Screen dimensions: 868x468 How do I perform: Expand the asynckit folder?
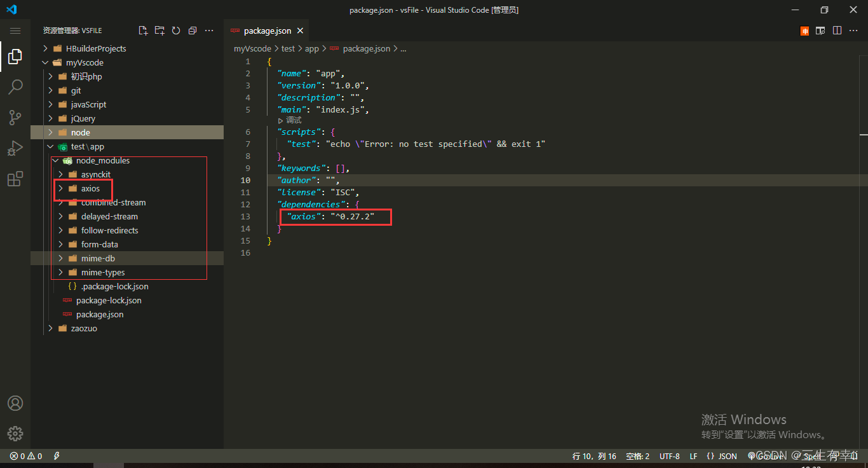127,174
